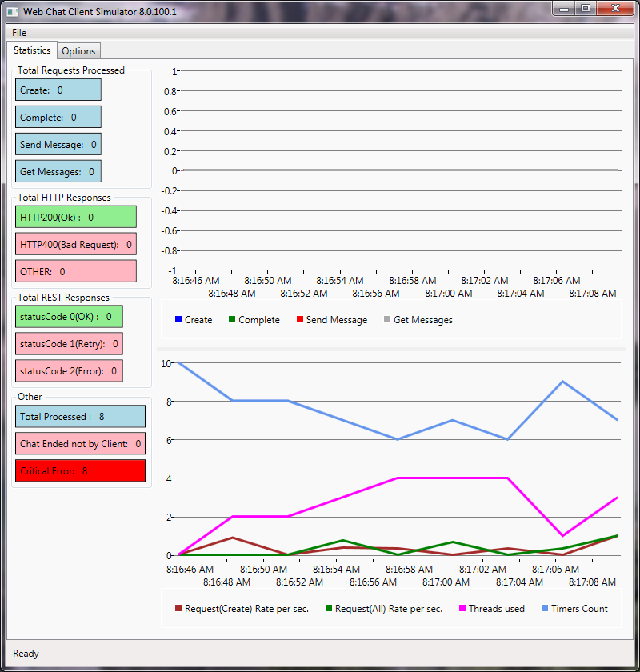Click the green Complete legend swatch
Viewport: 640px width, 672px height.
tap(232, 320)
